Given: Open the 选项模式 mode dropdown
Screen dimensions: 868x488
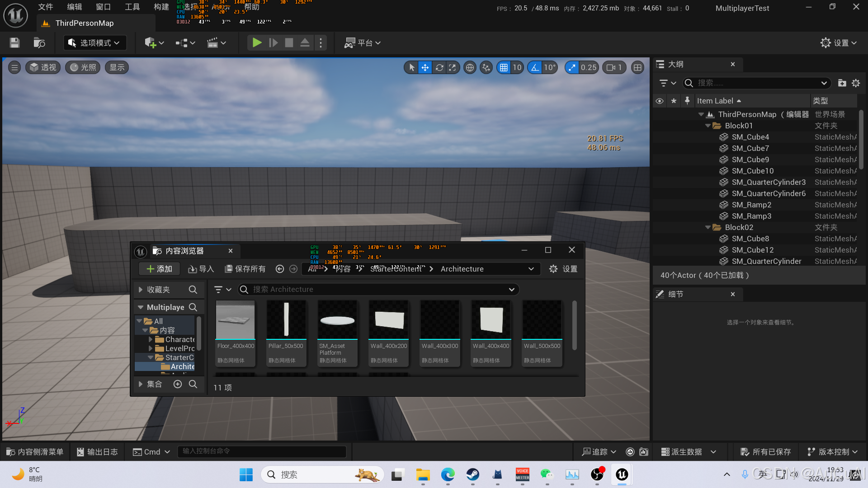Looking at the screenshot, I should click(95, 43).
